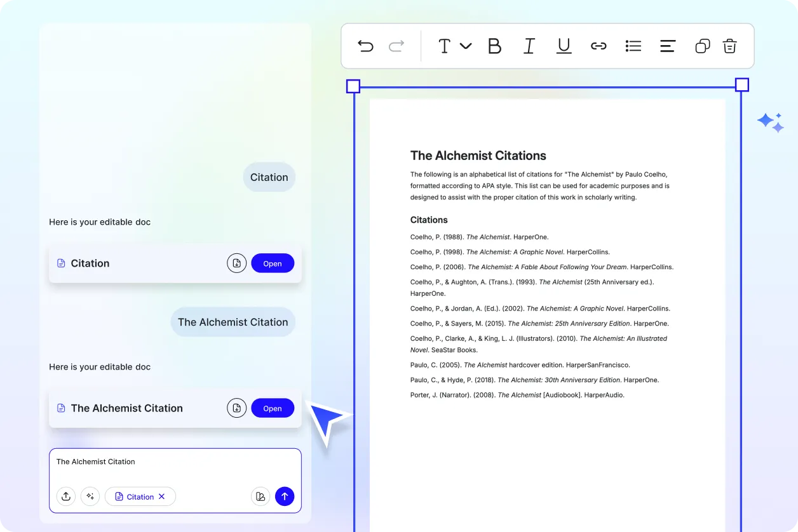798x532 pixels.
Task: Send the prompt with the arrow button
Action: (x=285, y=496)
